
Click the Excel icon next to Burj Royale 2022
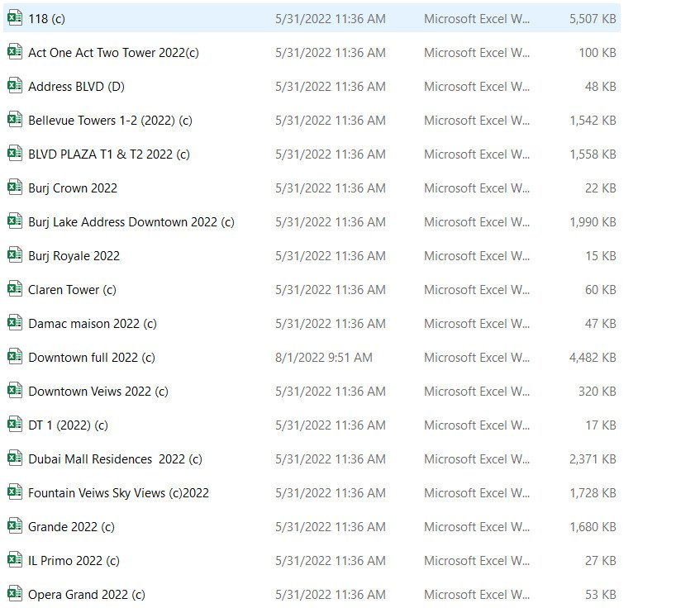[15, 255]
